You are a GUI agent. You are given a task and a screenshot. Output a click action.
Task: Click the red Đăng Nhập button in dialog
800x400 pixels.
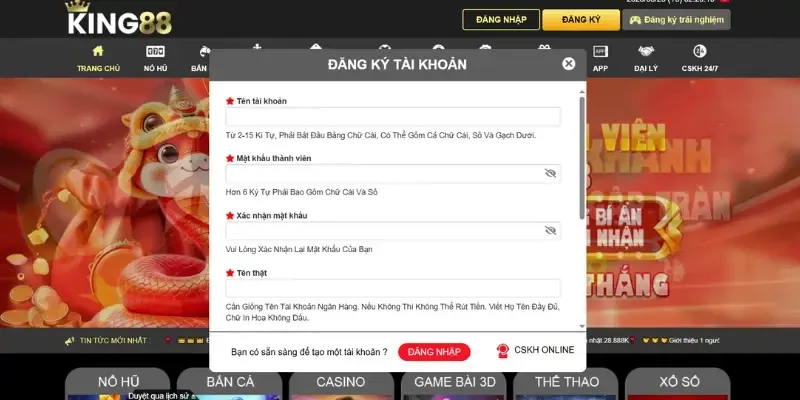click(434, 352)
